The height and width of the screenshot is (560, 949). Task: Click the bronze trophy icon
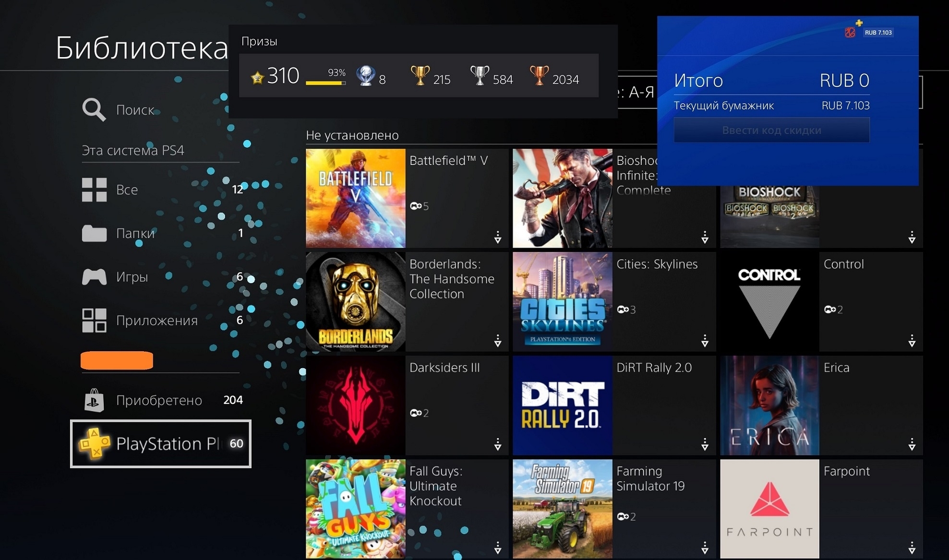coord(539,76)
